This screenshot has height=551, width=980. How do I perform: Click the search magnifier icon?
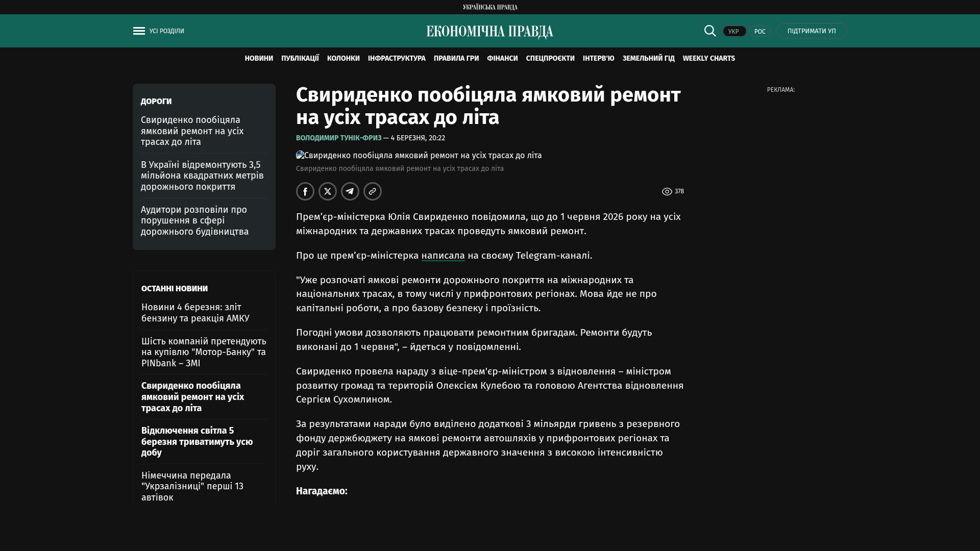pyautogui.click(x=709, y=31)
